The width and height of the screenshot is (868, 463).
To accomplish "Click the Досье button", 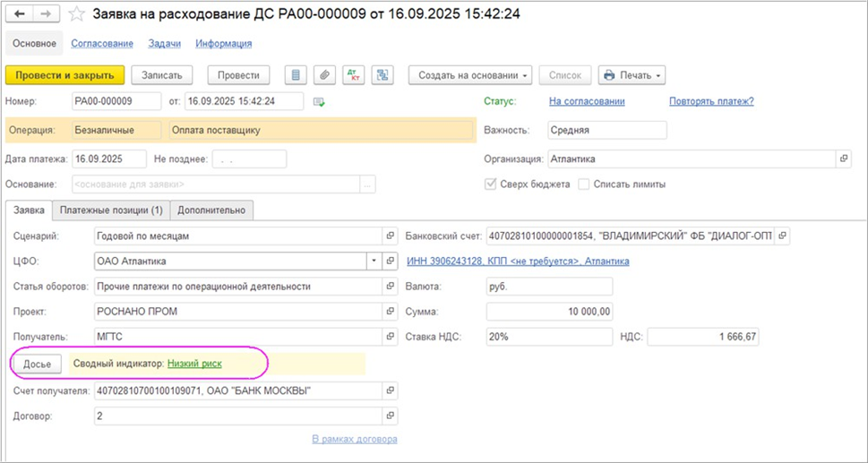I will coord(38,364).
